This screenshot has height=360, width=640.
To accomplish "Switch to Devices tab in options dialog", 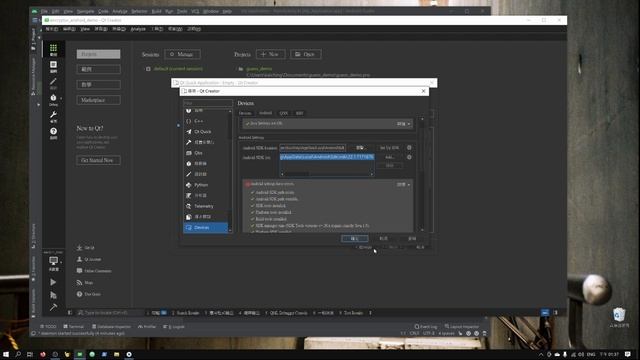I will (245, 113).
